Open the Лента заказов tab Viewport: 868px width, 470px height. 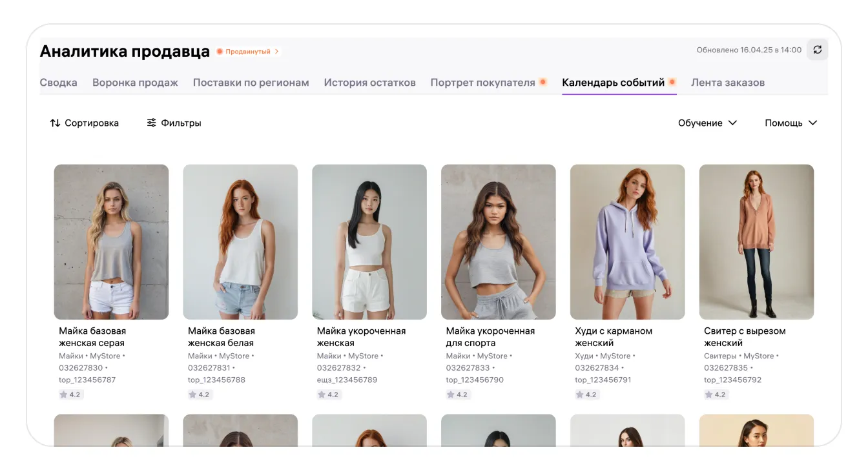pos(727,83)
